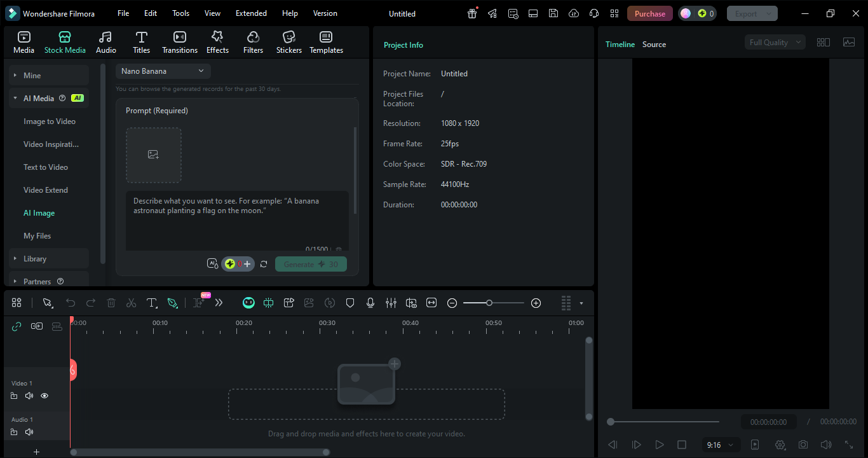This screenshot has height=458, width=868.
Task: Zoom out timeline with minus button
Action: [452, 303]
